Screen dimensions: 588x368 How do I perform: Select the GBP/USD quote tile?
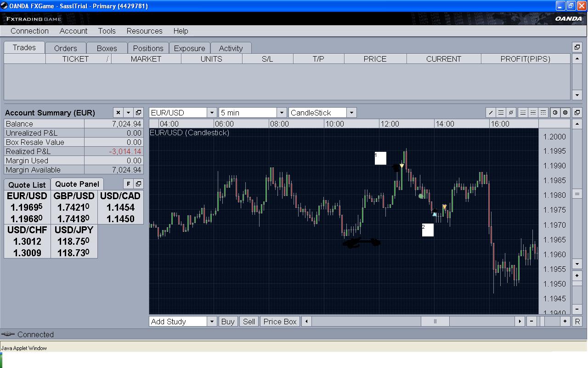coord(74,207)
